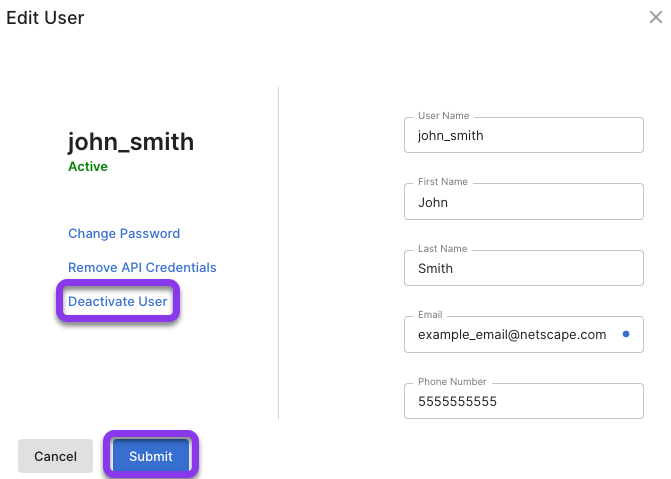This screenshot has width=671, height=479.
Task: Click the First Name field containing John
Action: pyautogui.click(x=523, y=202)
